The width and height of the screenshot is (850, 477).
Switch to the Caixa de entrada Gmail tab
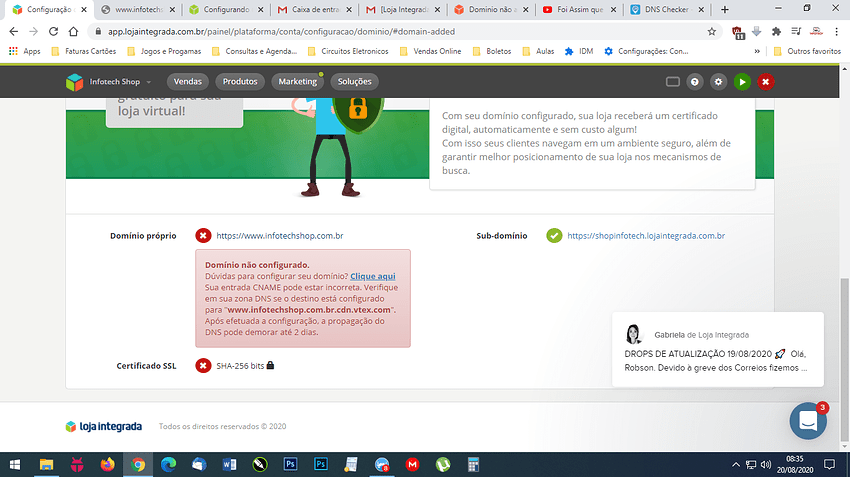pyautogui.click(x=315, y=9)
